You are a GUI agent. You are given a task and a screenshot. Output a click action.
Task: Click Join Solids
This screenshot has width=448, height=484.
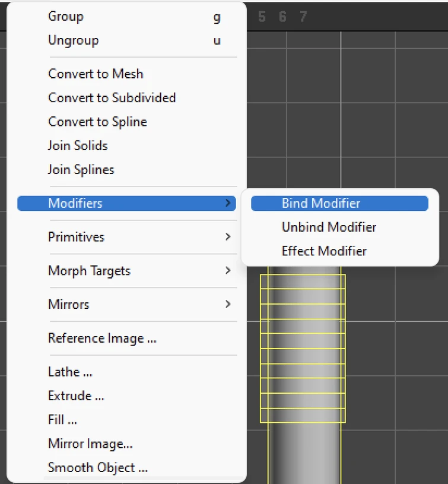(77, 145)
